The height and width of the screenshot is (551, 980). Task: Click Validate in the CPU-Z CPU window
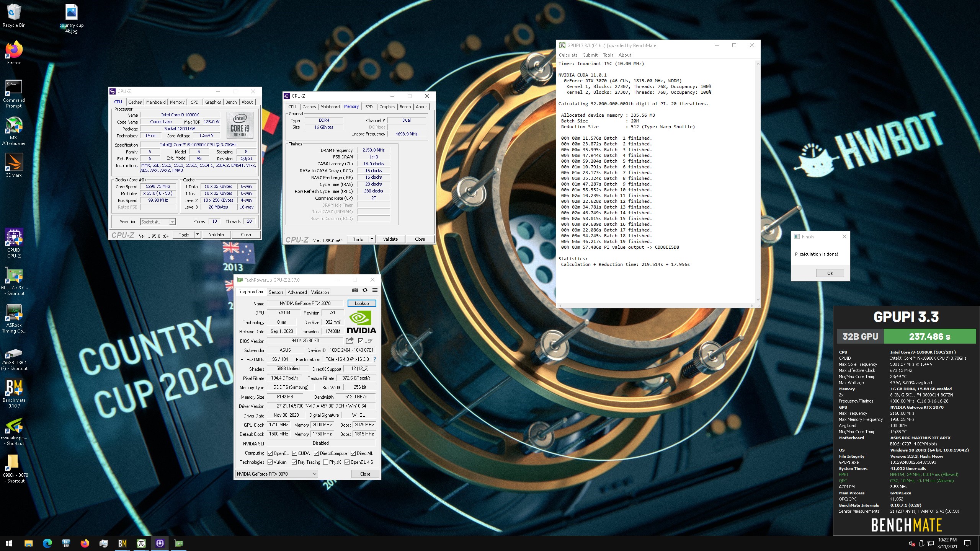(216, 235)
